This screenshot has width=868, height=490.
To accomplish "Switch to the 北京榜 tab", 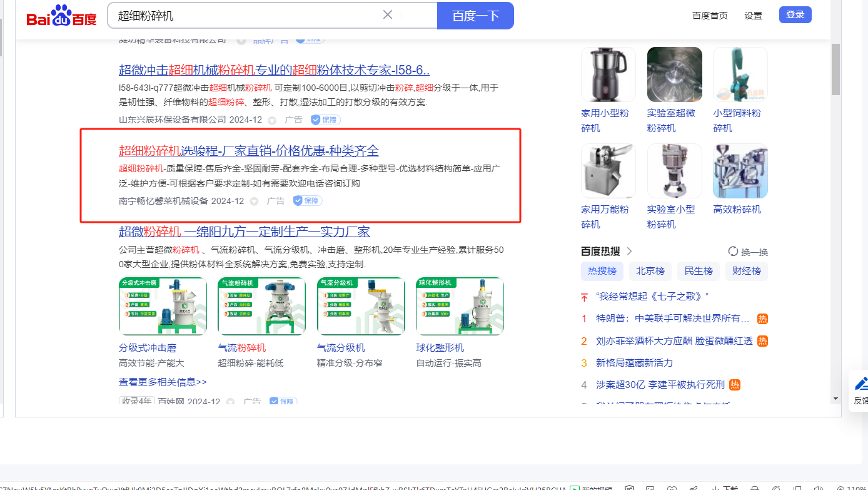I will pos(650,271).
